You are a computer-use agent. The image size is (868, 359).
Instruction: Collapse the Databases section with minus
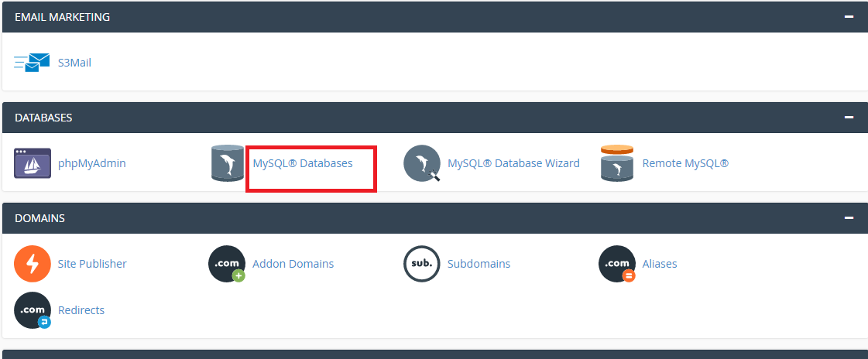coord(849,118)
